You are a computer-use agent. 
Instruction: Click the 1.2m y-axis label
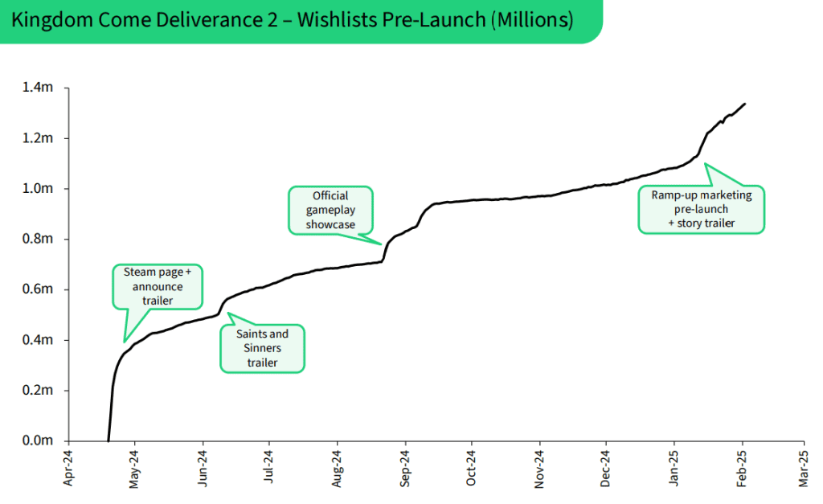pyautogui.click(x=37, y=138)
